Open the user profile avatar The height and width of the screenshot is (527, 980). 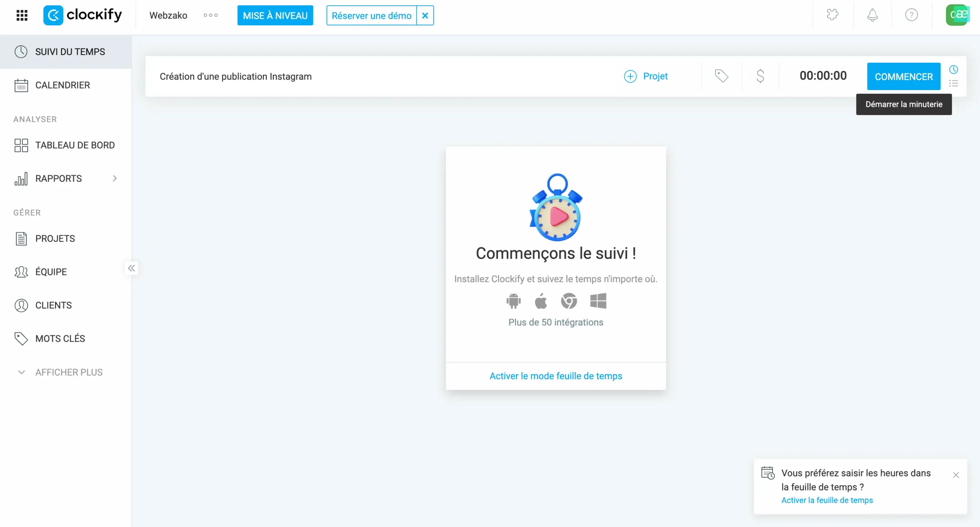[x=957, y=15]
